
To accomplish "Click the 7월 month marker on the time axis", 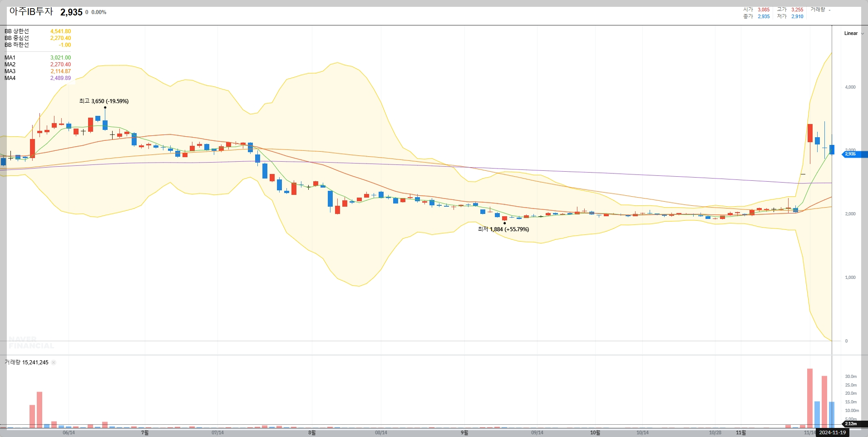I will click(145, 433).
